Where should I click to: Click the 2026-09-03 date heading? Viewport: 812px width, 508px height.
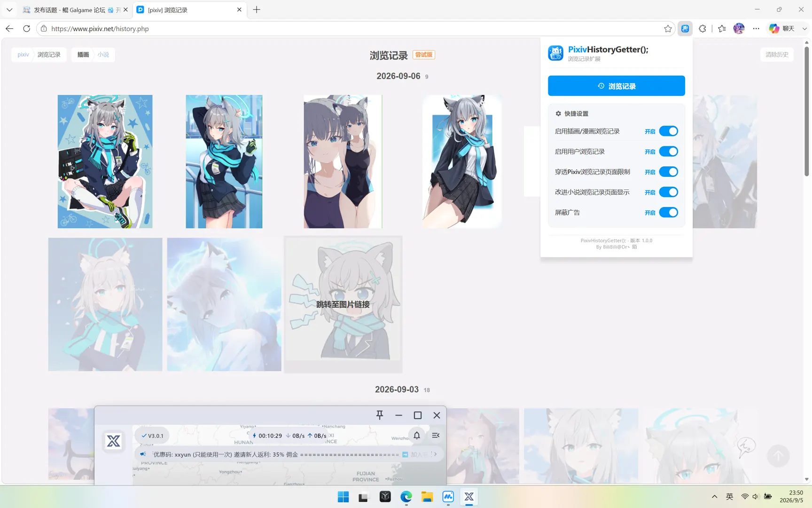pos(397,389)
